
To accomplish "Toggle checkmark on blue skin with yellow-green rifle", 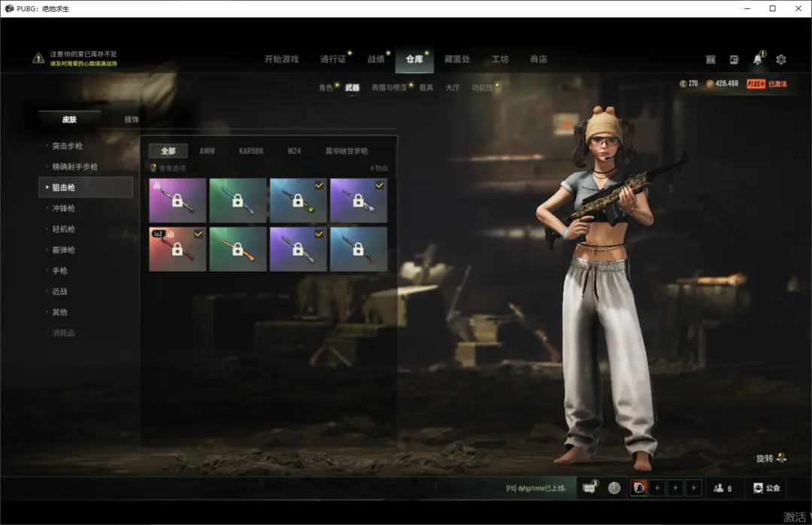I will coord(319,185).
